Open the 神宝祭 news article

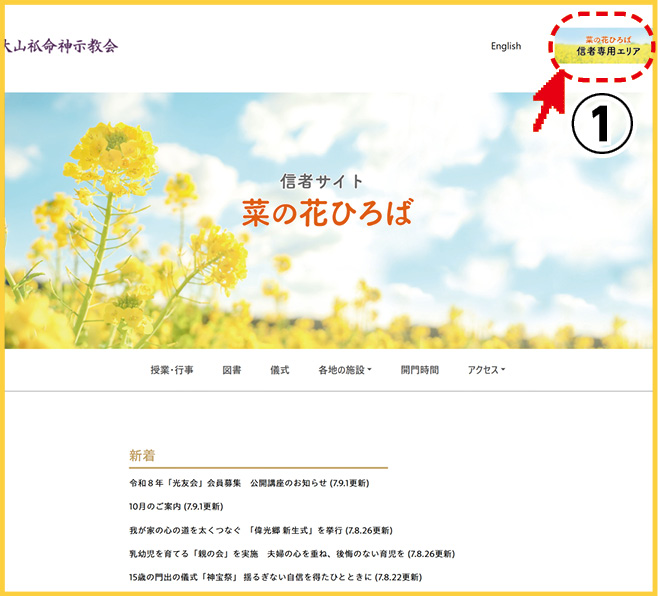coord(275,577)
